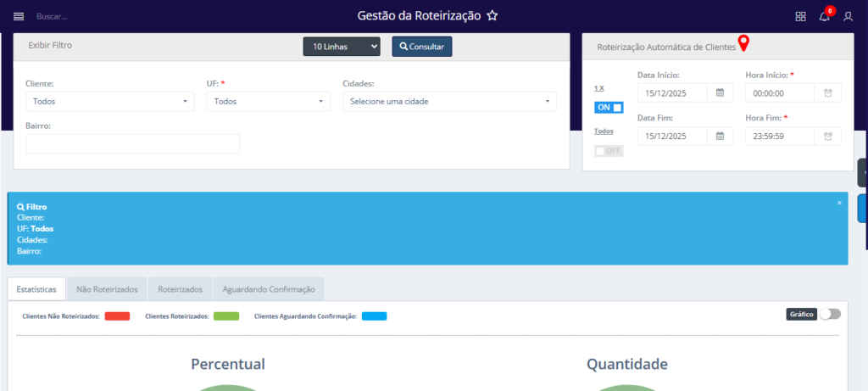Screen dimensions: 868x391
Task: Toggle the 1 X switch off
Action: click(609, 108)
